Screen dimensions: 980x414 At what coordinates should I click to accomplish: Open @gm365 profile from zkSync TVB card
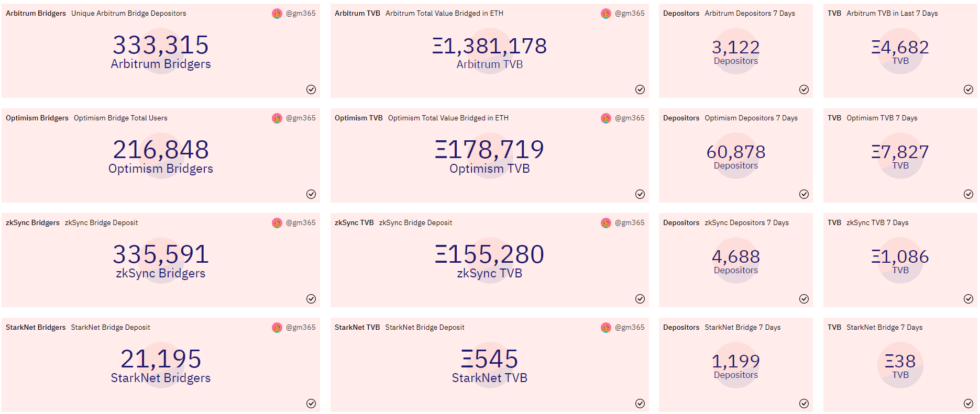click(x=630, y=223)
